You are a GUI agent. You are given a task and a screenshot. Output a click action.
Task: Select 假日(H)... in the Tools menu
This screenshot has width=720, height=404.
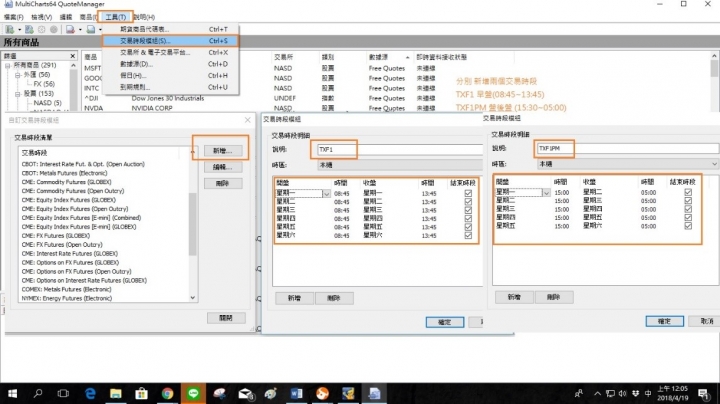170,75
